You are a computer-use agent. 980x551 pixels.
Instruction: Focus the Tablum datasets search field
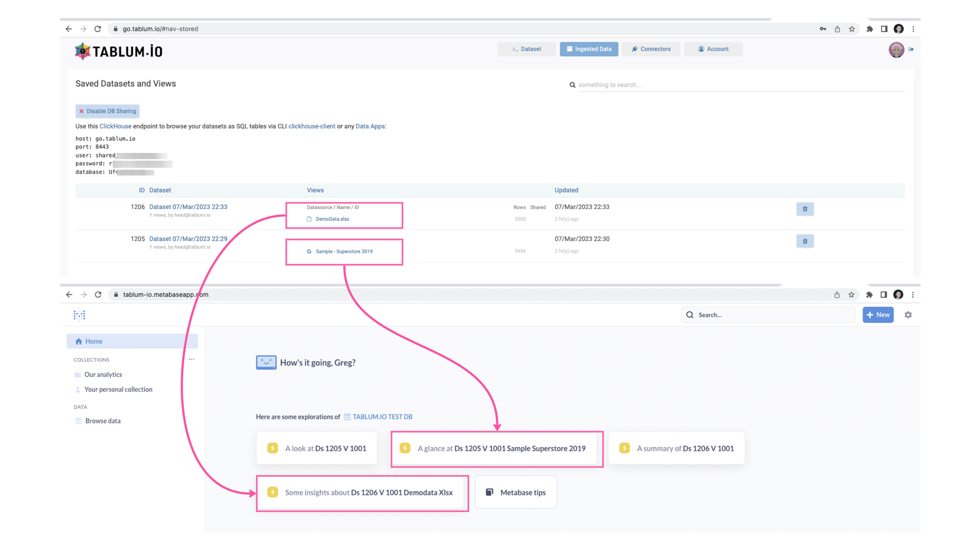[x=741, y=85]
